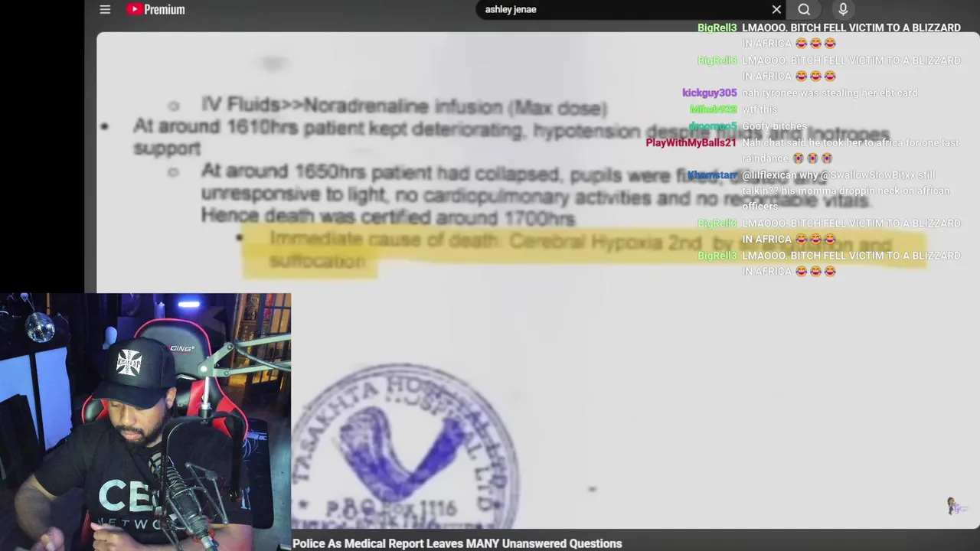Image resolution: width=980 pixels, height=551 pixels.
Task: Click the line 'IV Fluids>>Noradrenaline infusion (Max dose)'
Action: (404, 106)
